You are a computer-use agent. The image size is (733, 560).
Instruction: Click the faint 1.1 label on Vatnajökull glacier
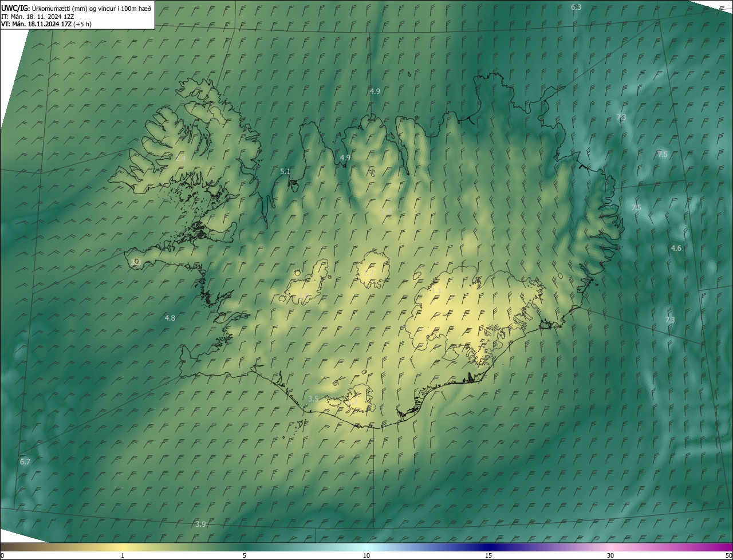(x=436, y=291)
